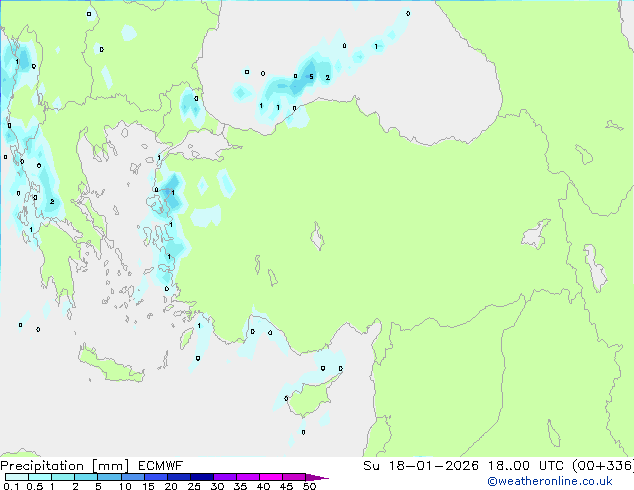The height and width of the screenshot is (490, 634).
Task: Choose the violet swatch between 35 and 40
Action: click(x=248, y=477)
